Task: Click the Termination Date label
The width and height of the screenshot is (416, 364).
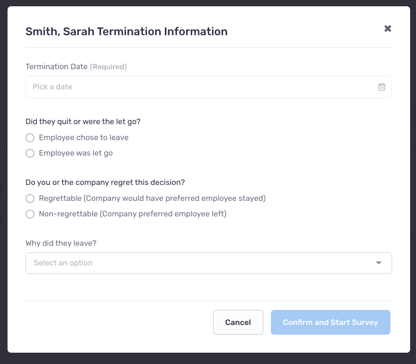Action: (56, 67)
